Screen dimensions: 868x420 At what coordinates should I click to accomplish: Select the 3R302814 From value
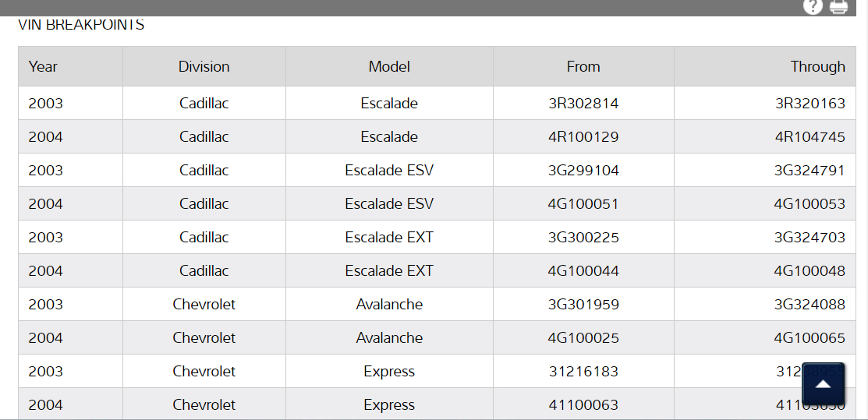click(583, 103)
